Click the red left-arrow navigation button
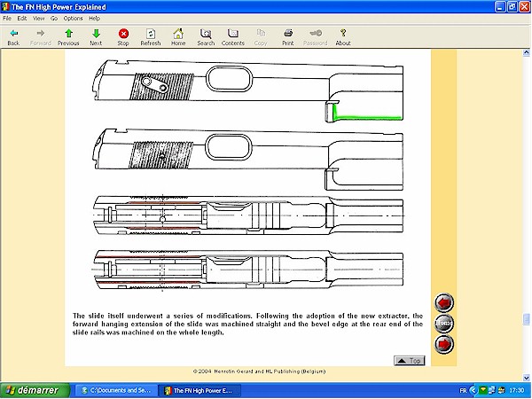Screen dimensions: 532x399 [444, 302]
